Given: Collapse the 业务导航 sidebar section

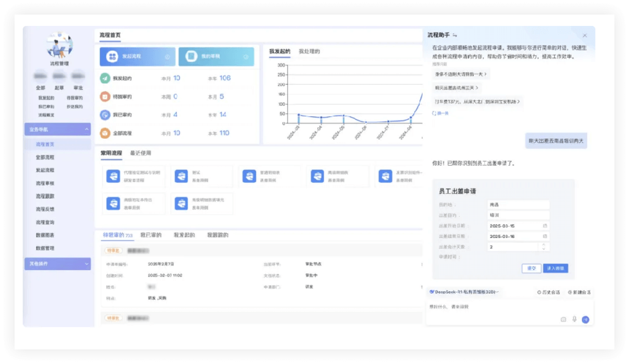Looking at the screenshot, I should [86, 130].
